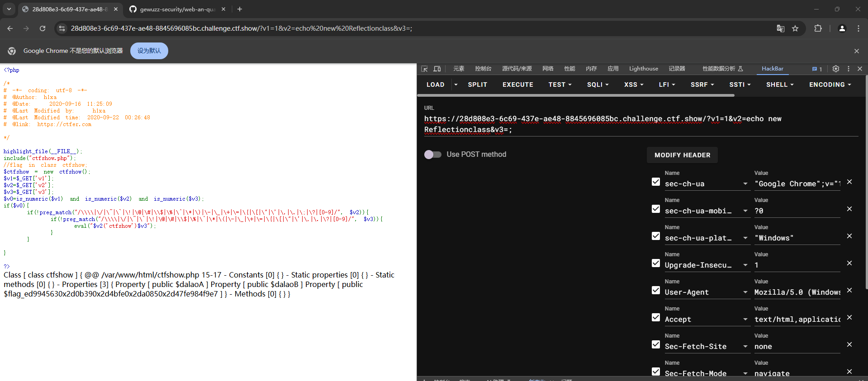Edit the Sec-Fetch-Site value field 'none'

click(x=797, y=347)
